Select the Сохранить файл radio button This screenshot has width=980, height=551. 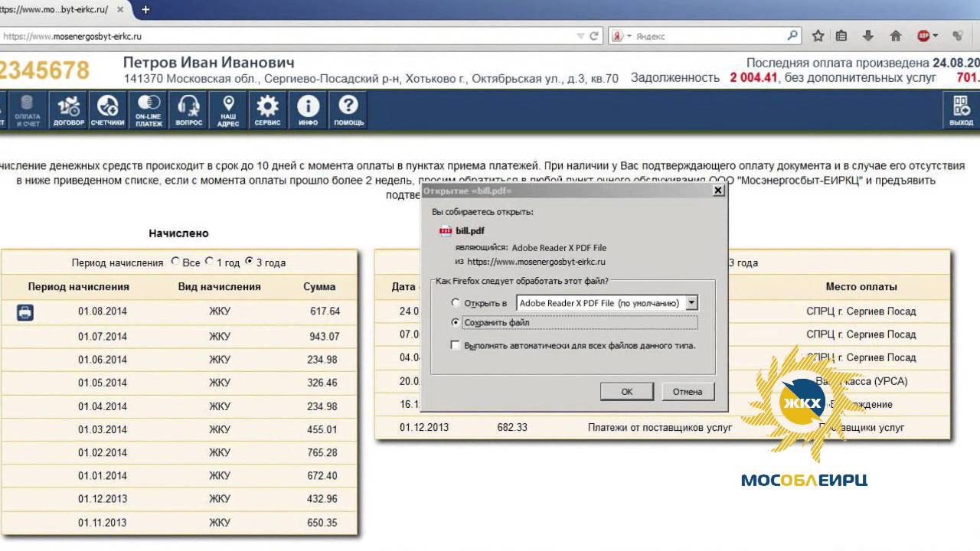(456, 323)
